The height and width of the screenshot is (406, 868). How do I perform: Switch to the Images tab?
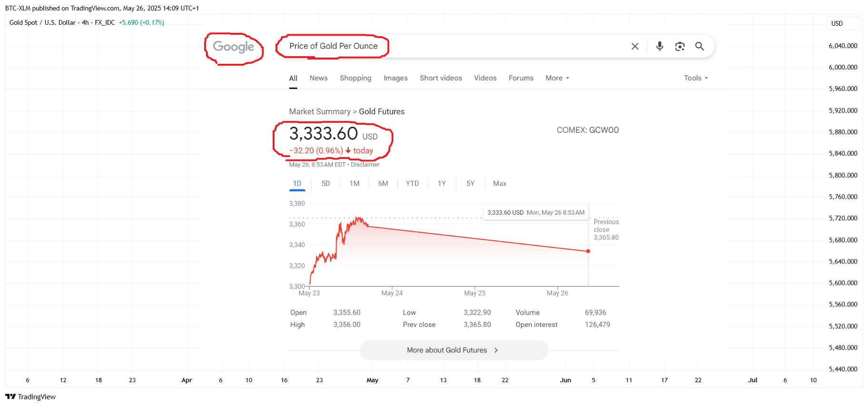395,78
